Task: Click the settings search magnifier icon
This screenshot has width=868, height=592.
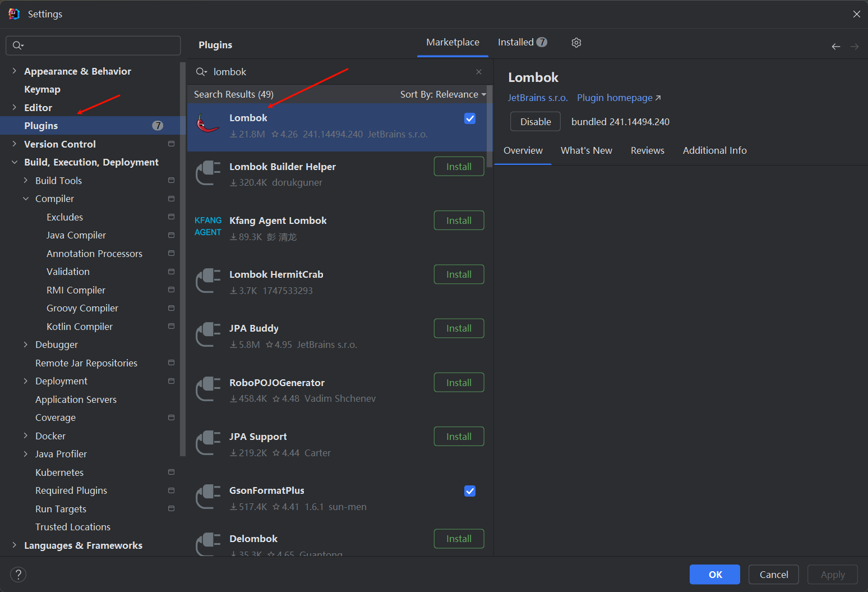Action: [18, 45]
